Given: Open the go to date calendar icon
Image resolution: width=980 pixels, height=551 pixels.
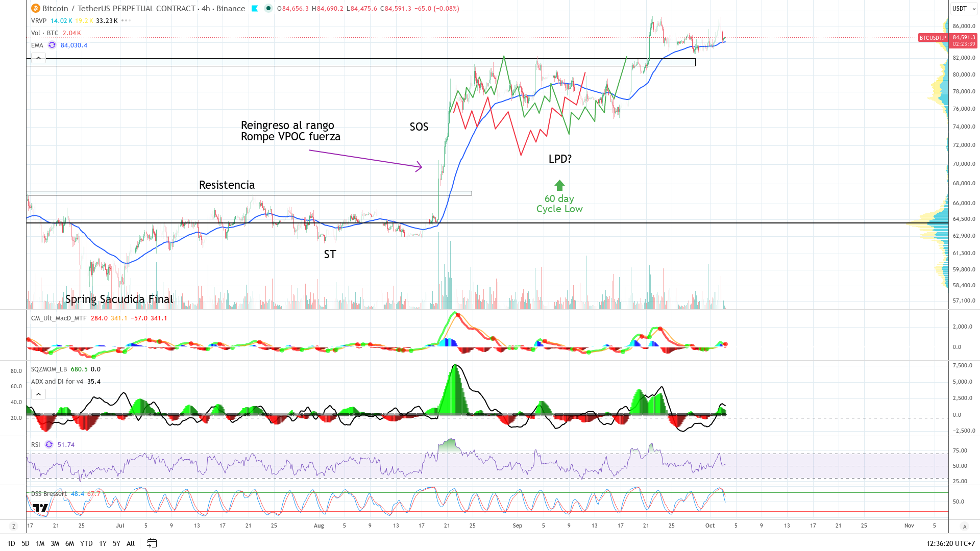Looking at the screenshot, I should pos(152,543).
